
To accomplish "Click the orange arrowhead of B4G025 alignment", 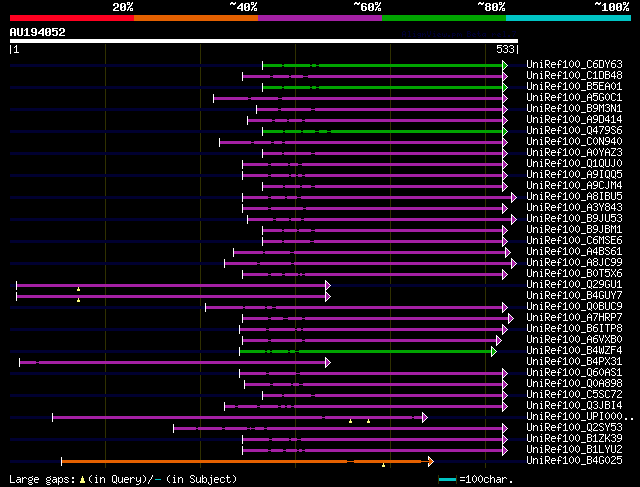I will [431, 462].
